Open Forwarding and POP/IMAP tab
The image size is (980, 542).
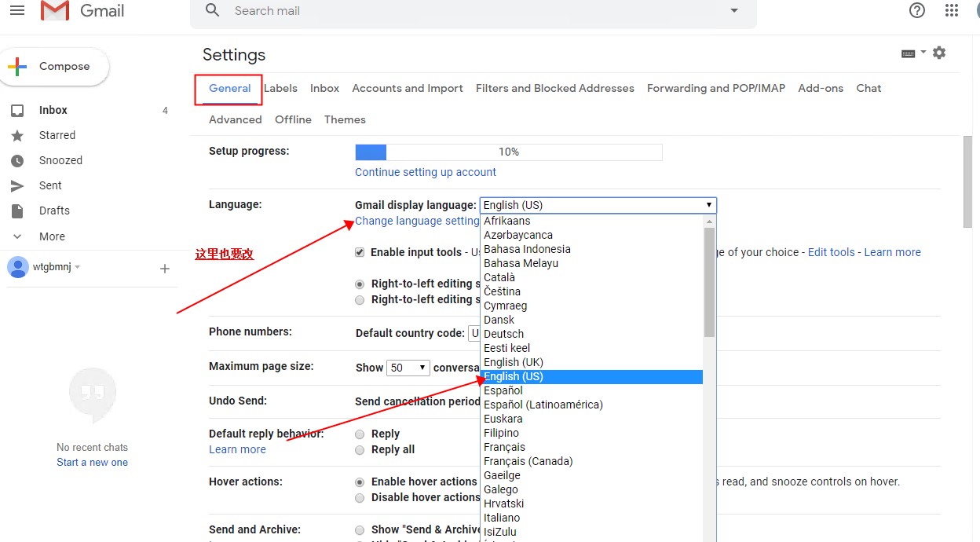coord(716,89)
